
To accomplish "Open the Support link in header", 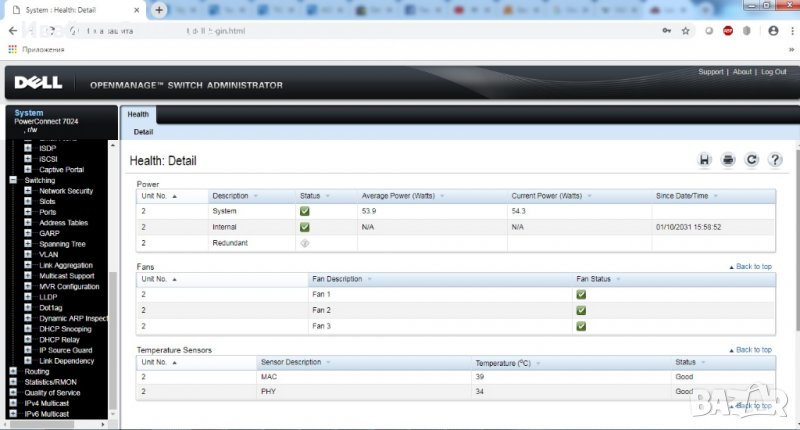I will [710, 72].
